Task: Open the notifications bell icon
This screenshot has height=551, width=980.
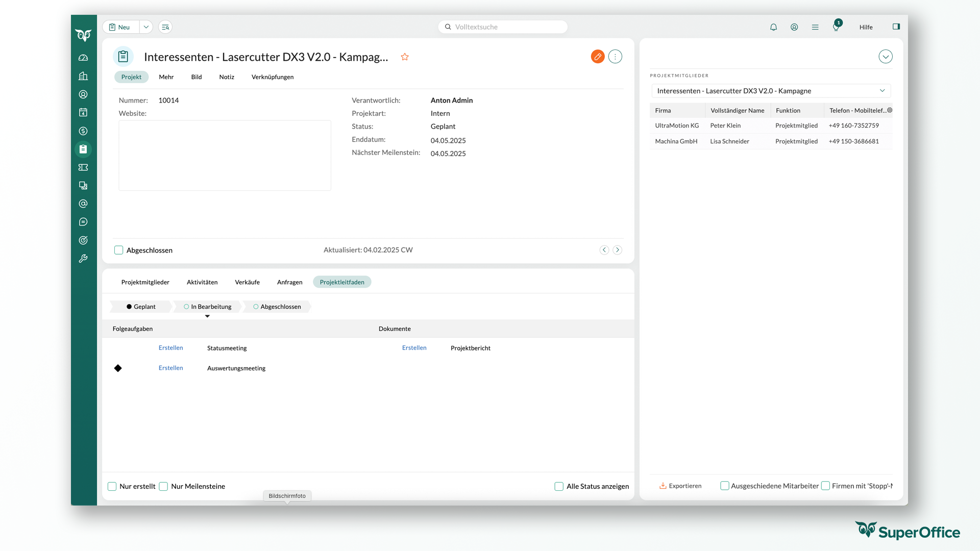Action: point(773,27)
